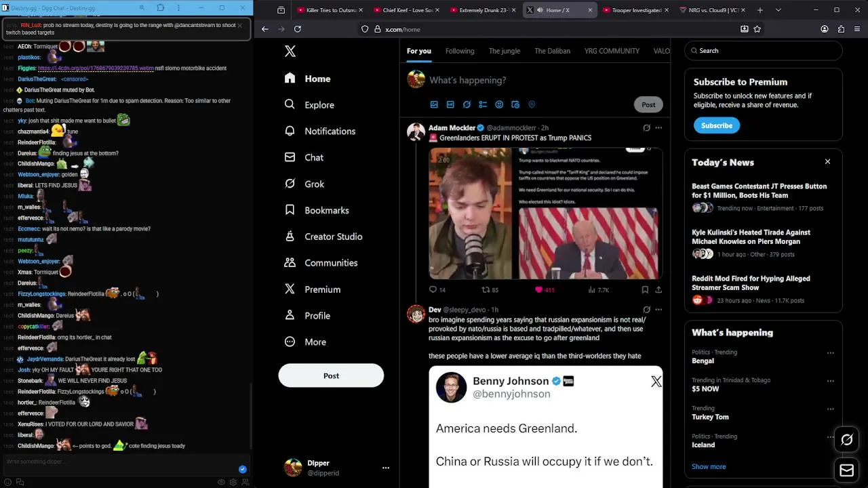Screen dimensions: 868x488
Task: Reload the page in Firefox
Action: [x=297, y=29]
